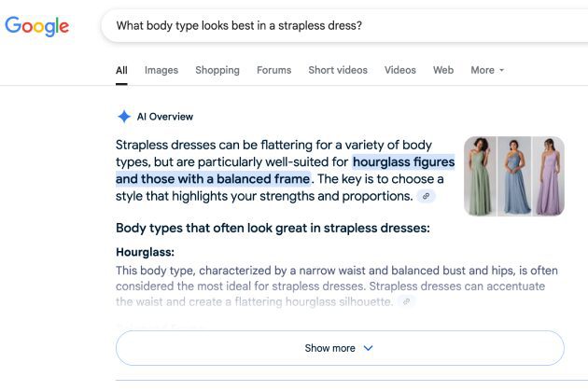Open the blue dress thumbnail

tap(513, 176)
